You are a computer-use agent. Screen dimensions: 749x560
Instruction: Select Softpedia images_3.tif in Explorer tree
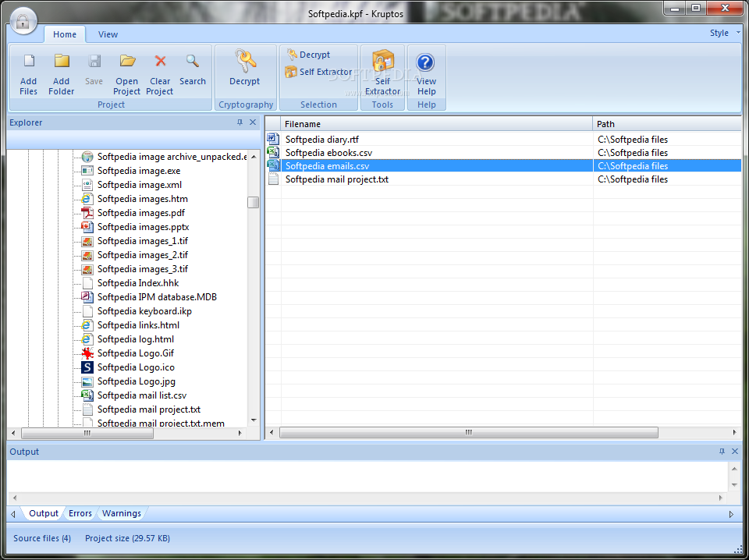pyautogui.click(x=142, y=269)
